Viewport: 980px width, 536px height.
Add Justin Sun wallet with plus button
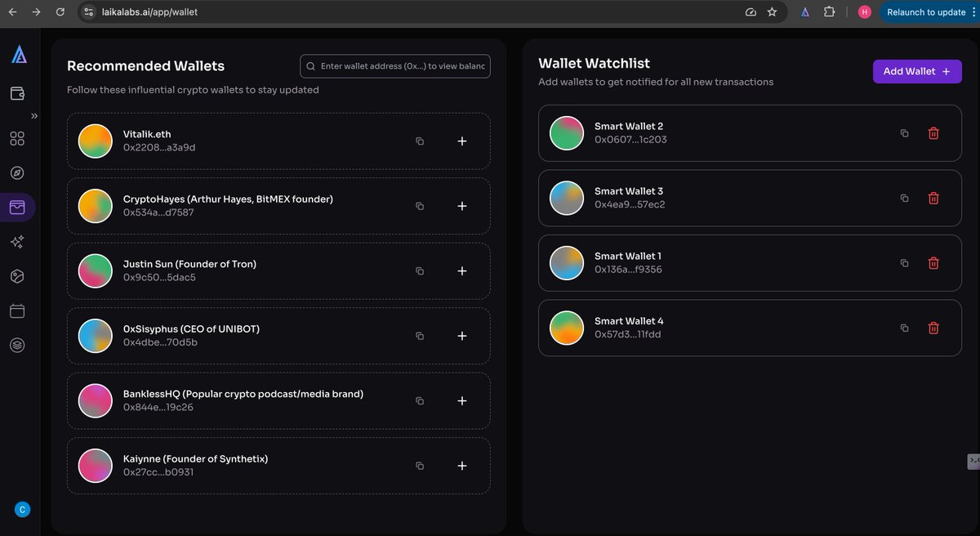(461, 270)
